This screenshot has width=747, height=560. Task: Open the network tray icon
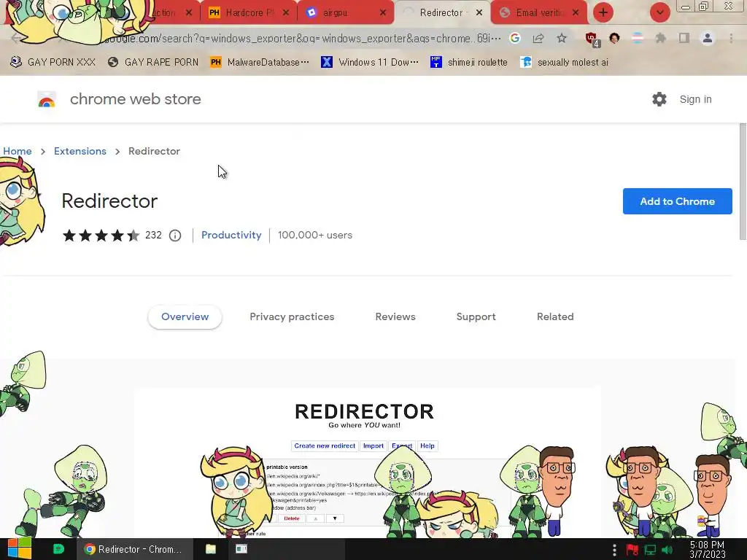click(650, 550)
